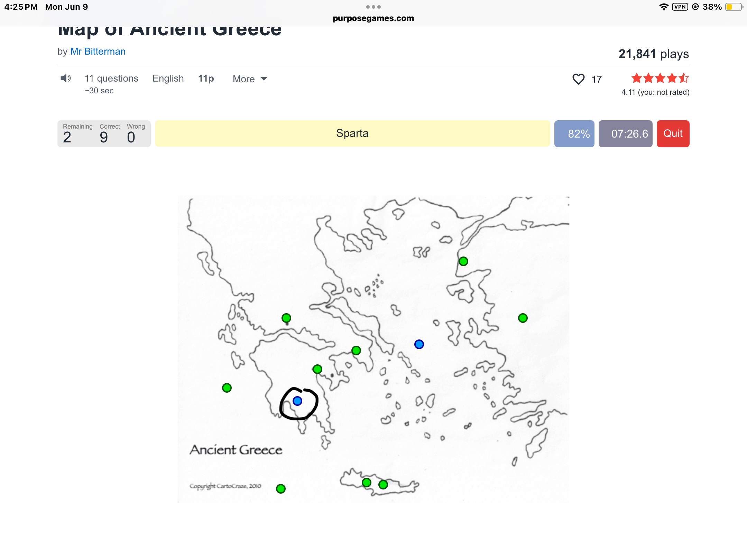Click the 11p points label
This screenshot has width=747, height=560.
[206, 78]
